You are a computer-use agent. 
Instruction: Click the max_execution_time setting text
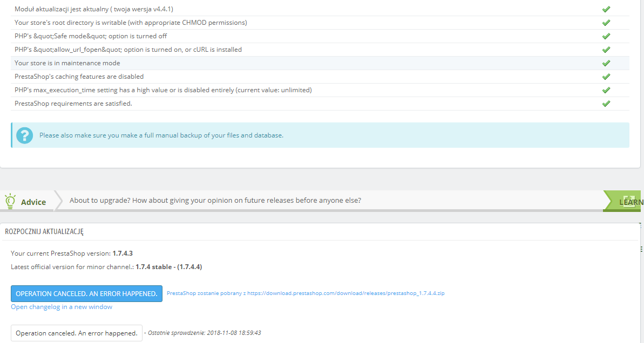(163, 90)
